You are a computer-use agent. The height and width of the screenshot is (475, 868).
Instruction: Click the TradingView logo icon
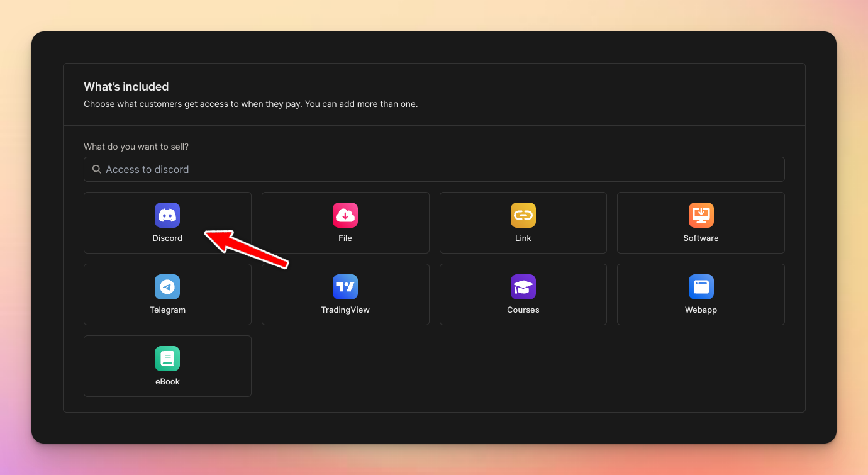[x=345, y=286]
